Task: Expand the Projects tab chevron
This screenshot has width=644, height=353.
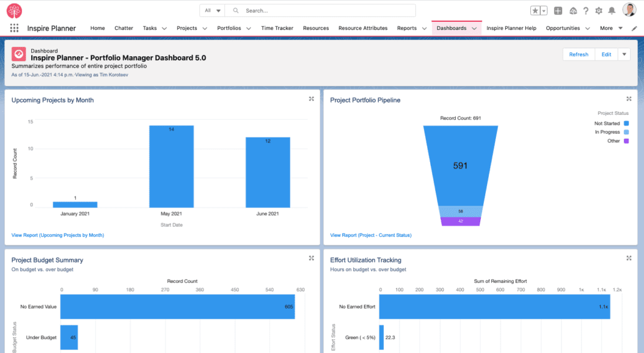Action: coord(204,28)
